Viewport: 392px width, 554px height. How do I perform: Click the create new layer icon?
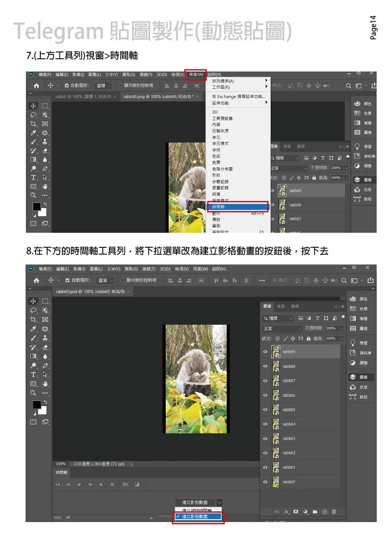click(x=325, y=512)
